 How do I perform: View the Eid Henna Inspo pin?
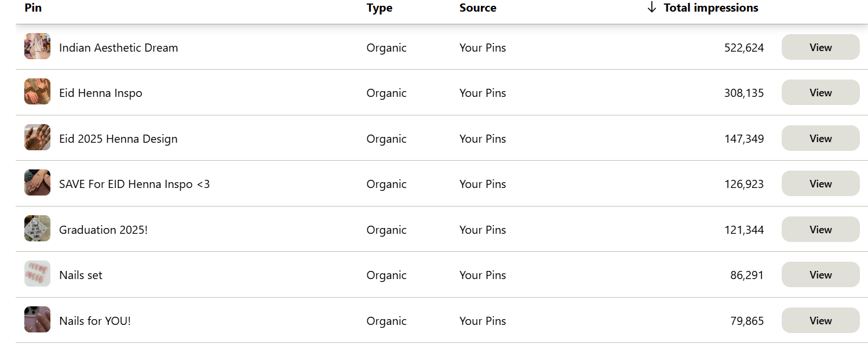click(820, 92)
